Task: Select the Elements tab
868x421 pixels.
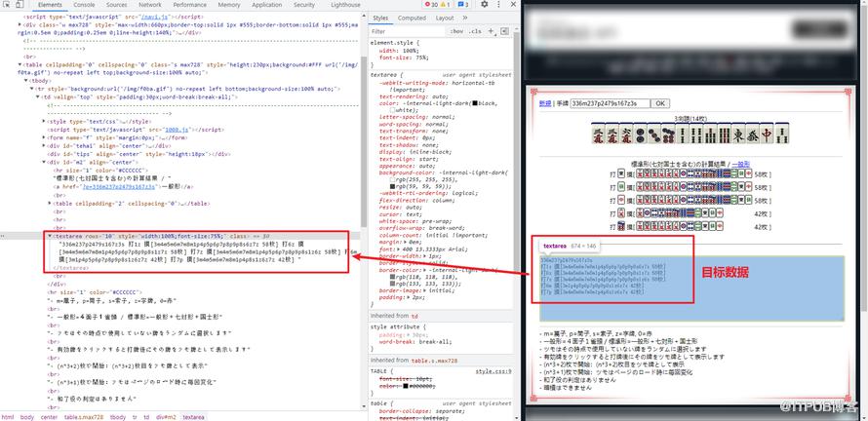Action: tap(50, 5)
